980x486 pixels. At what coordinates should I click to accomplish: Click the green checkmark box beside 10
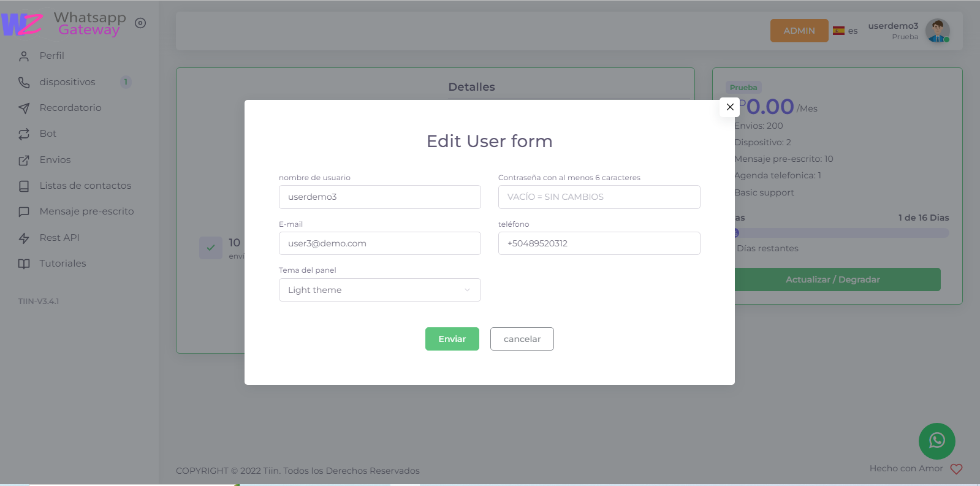[x=210, y=248]
